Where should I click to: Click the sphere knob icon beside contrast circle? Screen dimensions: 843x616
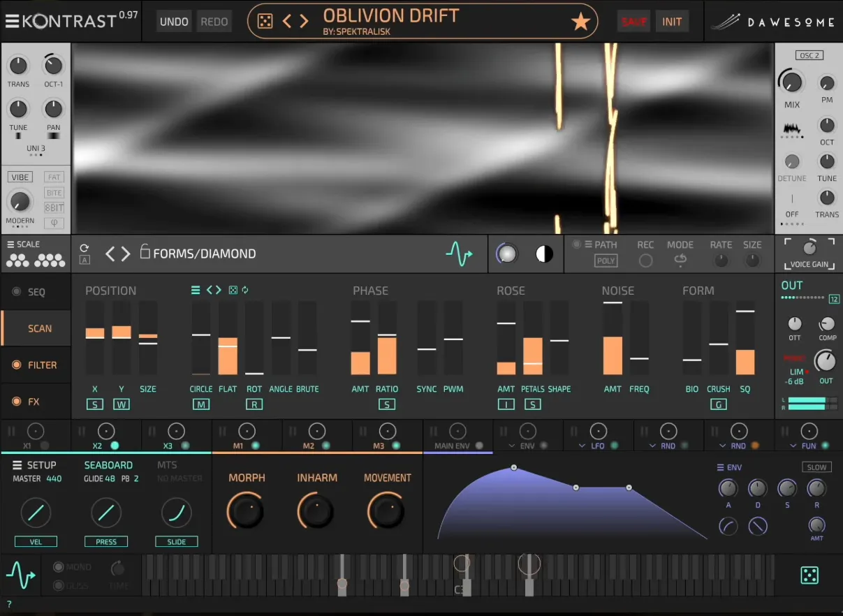[x=507, y=254]
